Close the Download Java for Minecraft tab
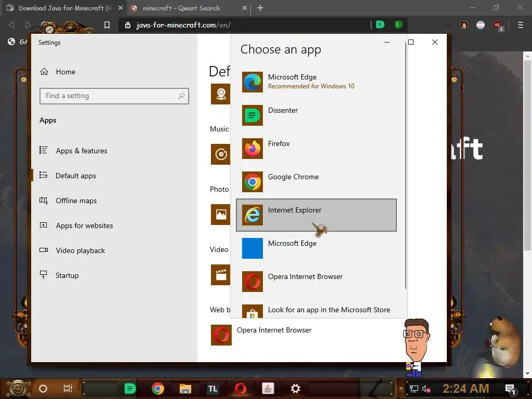Viewport: 532px width, 399px height. tap(121, 8)
